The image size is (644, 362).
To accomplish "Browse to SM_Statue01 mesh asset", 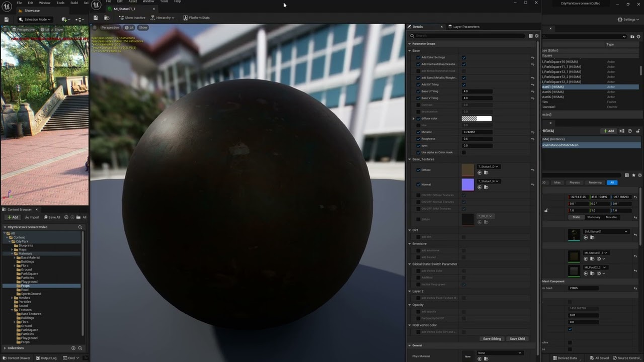I will 592,237.
